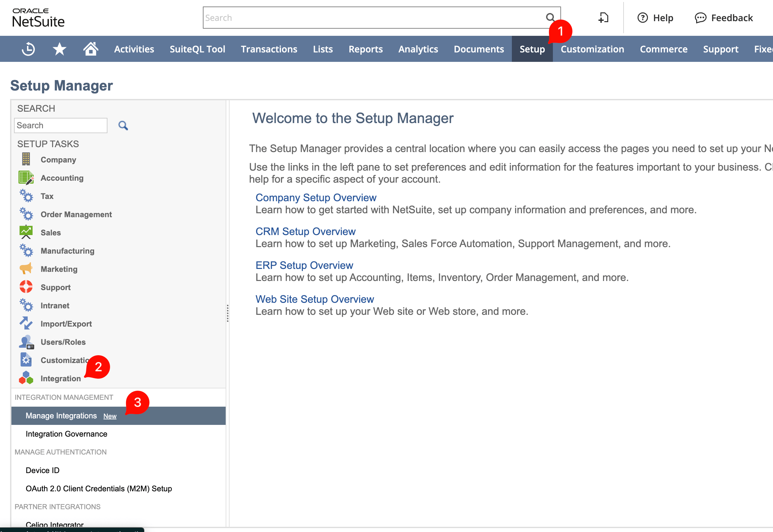The width and height of the screenshot is (773, 532).
Task: Click the Import/Export arrows icon
Action: pyautogui.click(x=26, y=323)
